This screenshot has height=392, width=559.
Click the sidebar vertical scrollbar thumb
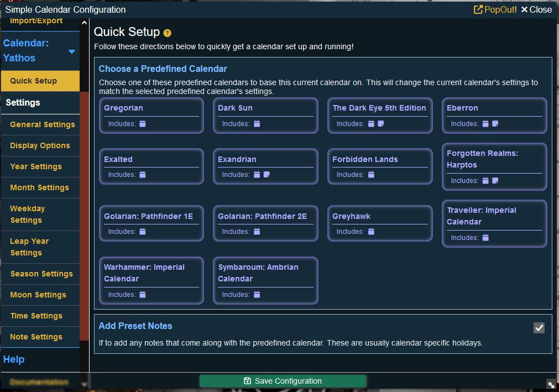coord(84,216)
